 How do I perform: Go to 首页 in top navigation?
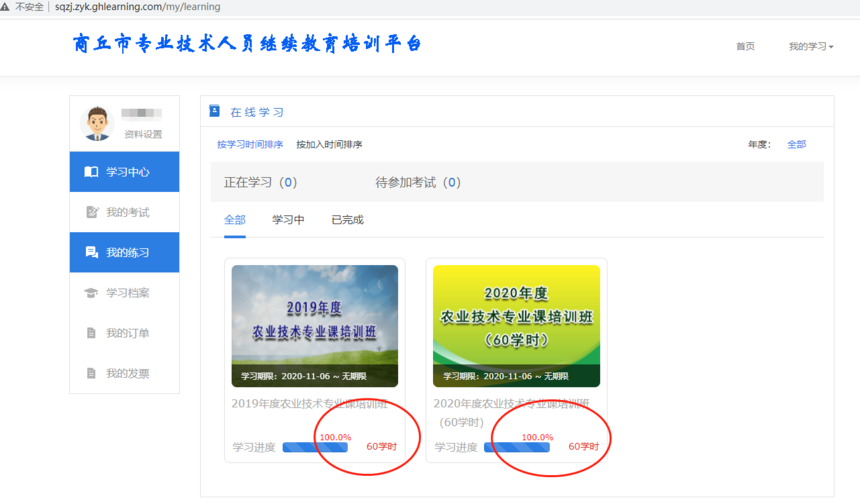(745, 47)
